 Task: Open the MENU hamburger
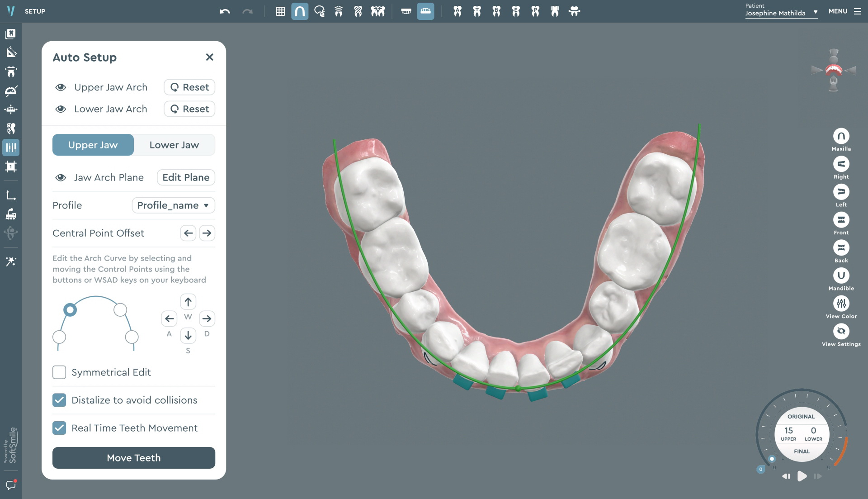pyautogui.click(x=857, y=11)
